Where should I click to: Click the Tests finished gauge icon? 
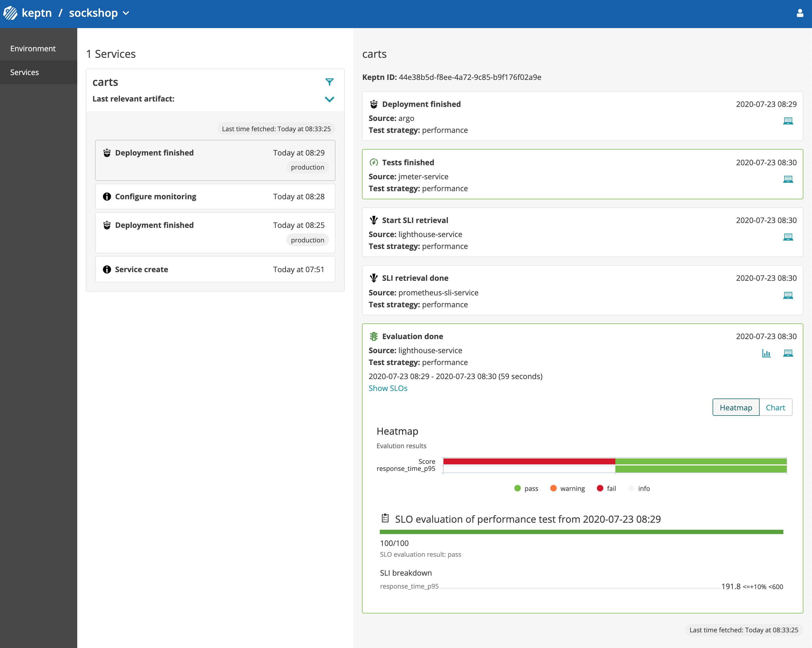(374, 162)
